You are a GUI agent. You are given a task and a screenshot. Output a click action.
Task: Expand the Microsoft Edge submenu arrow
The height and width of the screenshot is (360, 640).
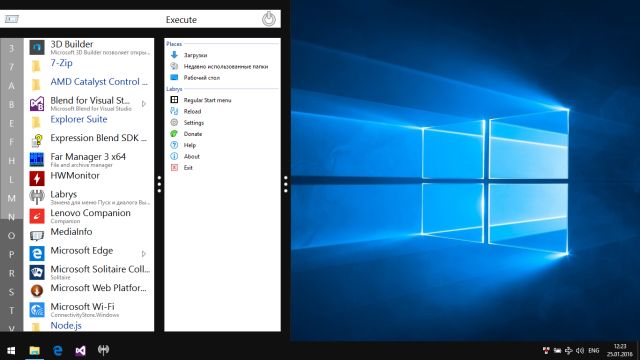point(144,254)
